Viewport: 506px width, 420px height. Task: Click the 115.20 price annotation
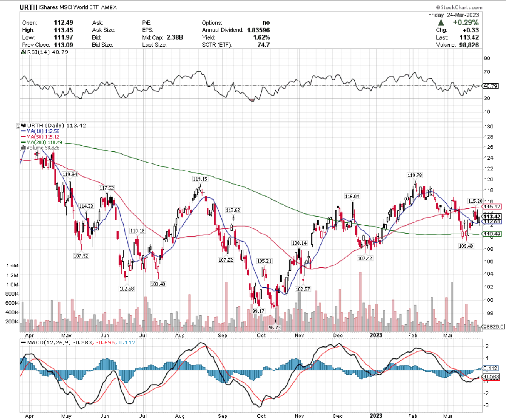(x=475, y=201)
